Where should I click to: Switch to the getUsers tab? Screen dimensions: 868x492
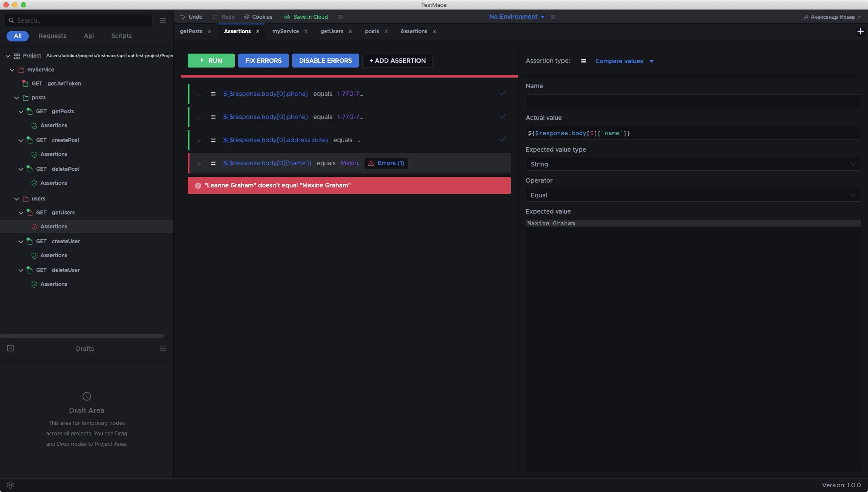click(x=332, y=31)
